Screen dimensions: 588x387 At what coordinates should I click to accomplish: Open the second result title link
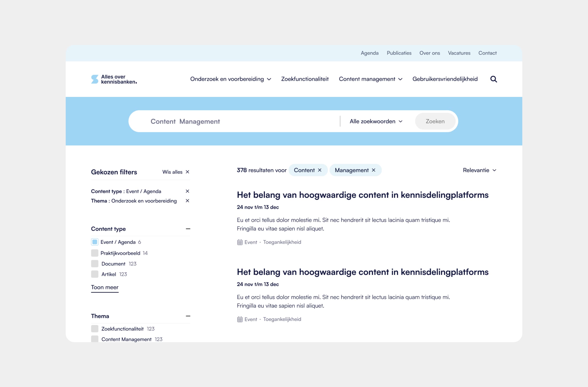[363, 272]
